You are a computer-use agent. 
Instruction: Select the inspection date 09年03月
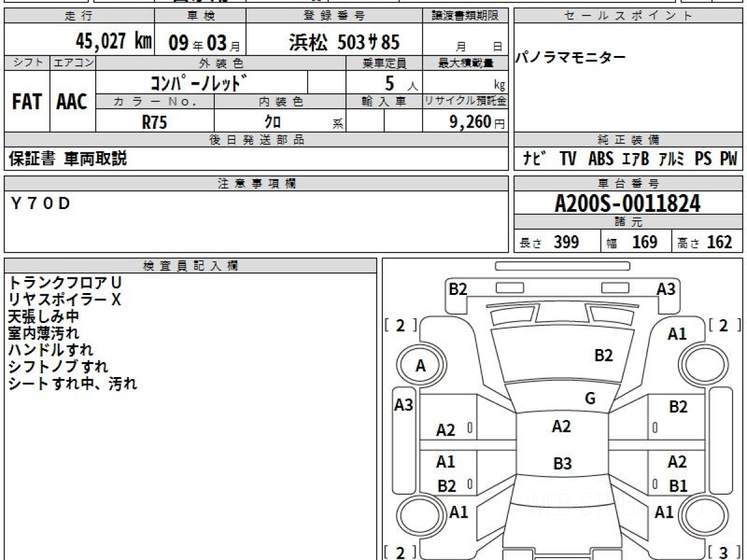(x=204, y=43)
